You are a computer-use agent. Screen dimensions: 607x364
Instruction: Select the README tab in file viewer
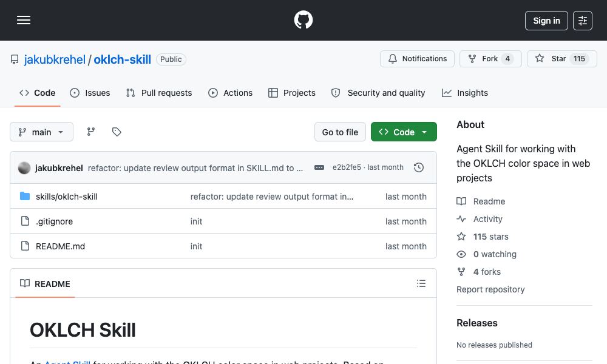(45, 283)
